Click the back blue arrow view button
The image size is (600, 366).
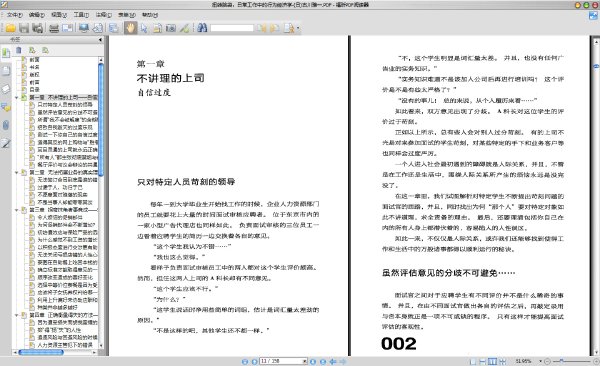click(x=333, y=361)
